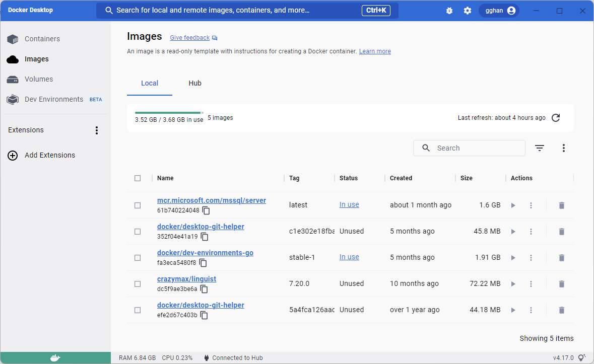Switch to the Hub tab
This screenshot has height=364, width=594.
tap(195, 84)
